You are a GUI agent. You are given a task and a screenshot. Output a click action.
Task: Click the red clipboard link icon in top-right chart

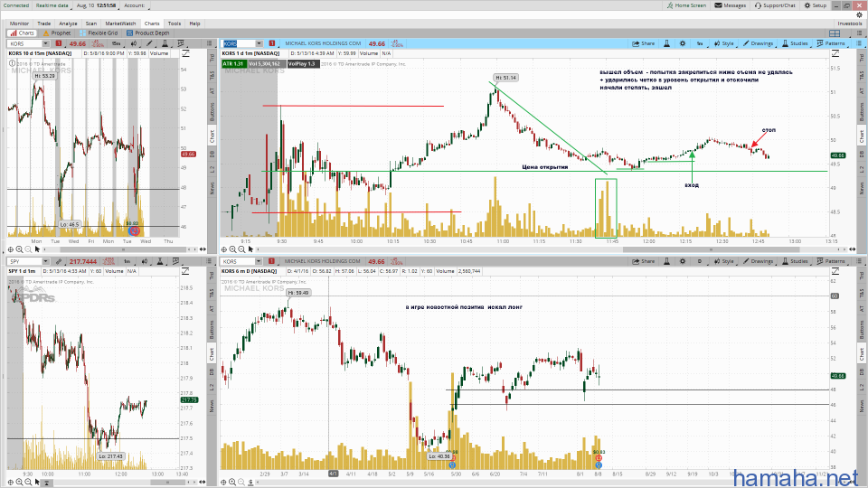(x=272, y=43)
